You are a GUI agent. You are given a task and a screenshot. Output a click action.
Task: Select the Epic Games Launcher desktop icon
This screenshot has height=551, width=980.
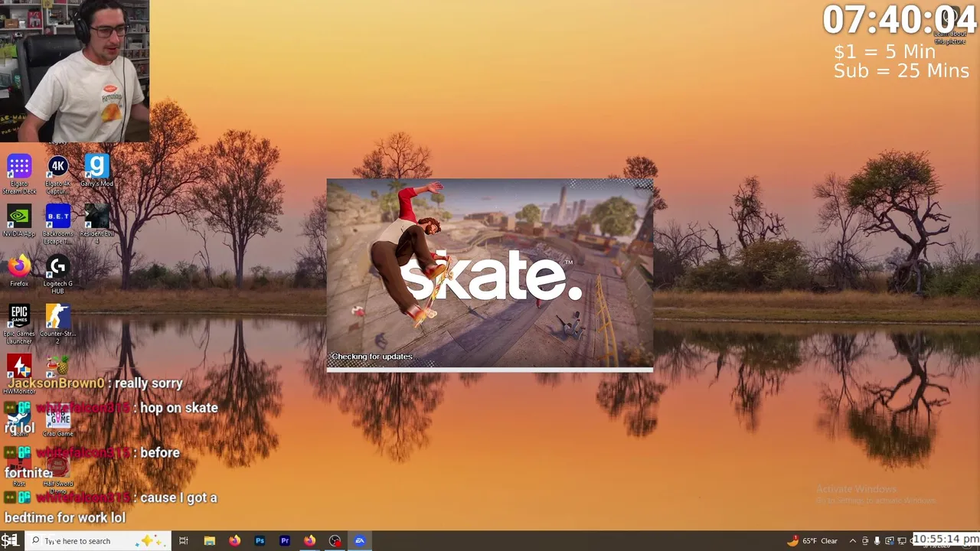pos(19,324)
